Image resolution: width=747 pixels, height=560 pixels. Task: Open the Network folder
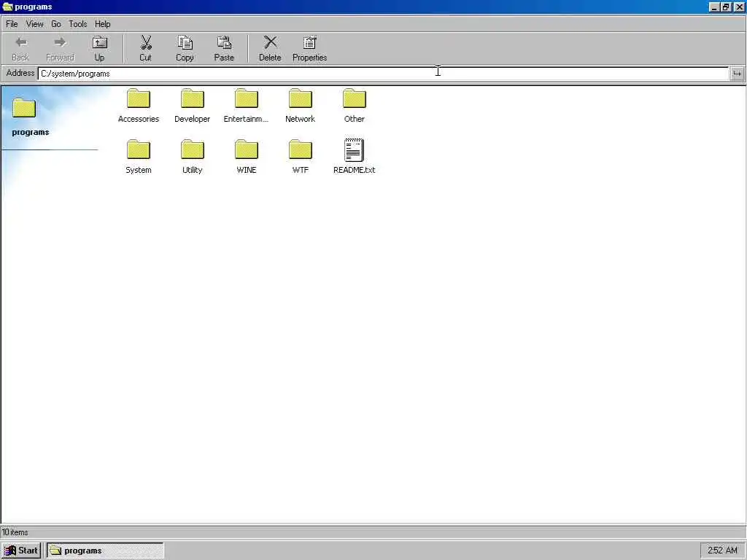[300, 106]
